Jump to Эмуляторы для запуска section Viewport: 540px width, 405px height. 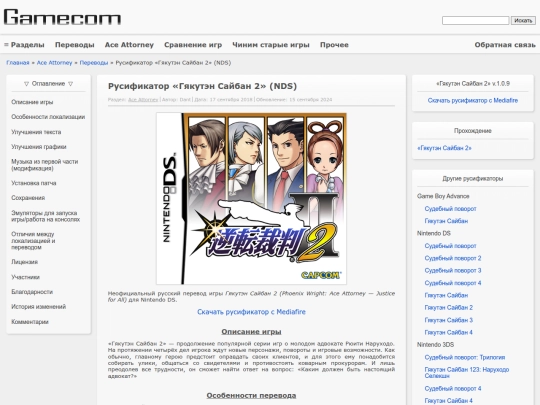tap(45, 216)
